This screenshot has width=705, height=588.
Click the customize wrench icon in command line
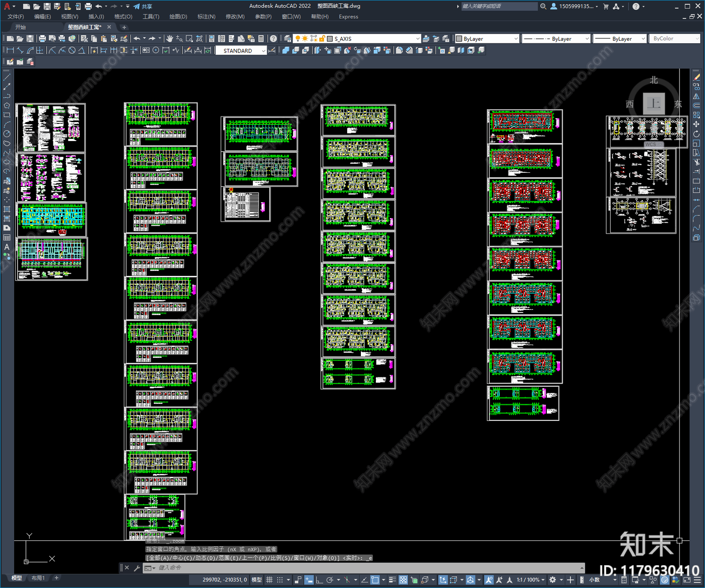point(137,568)
